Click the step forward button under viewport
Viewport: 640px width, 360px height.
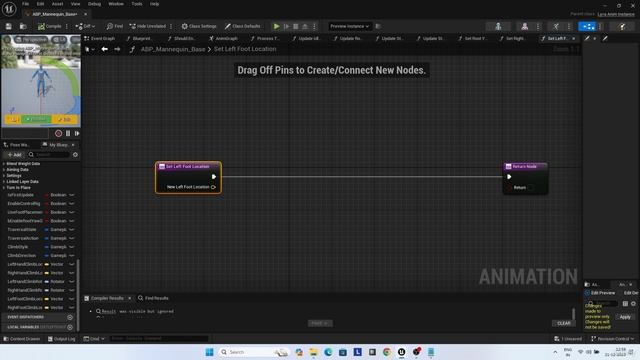77,133
